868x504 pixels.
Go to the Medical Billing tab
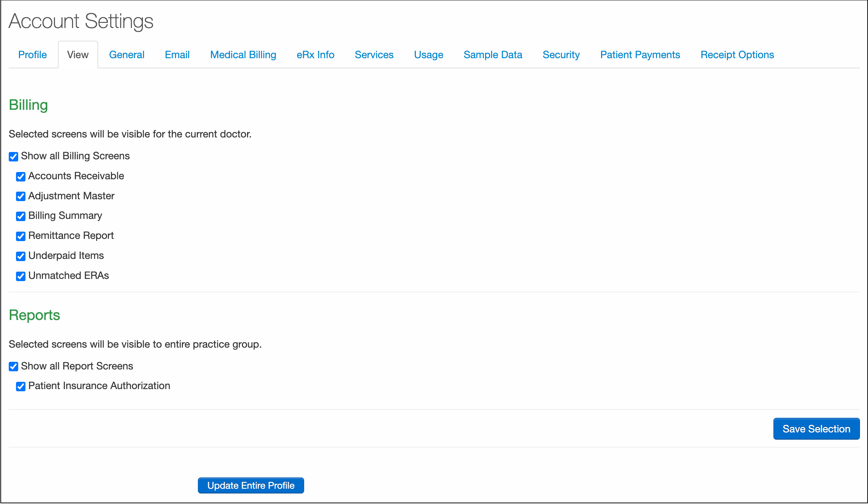coord(243,55)
